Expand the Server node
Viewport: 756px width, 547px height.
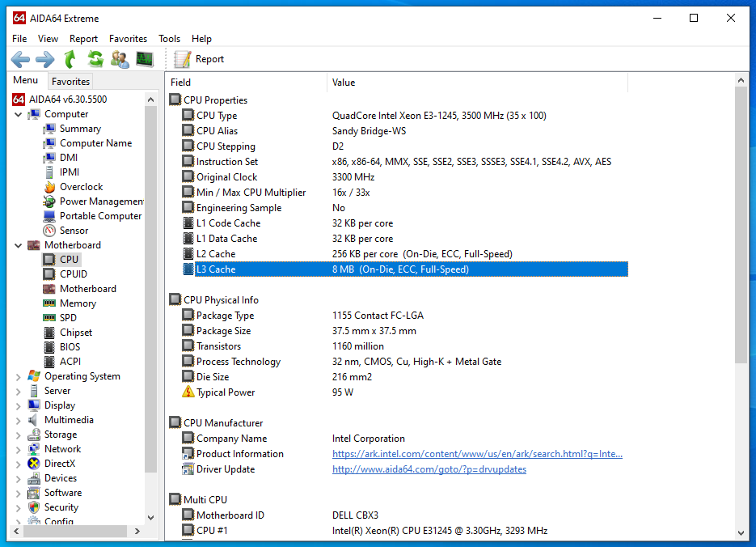pos(19,391)
